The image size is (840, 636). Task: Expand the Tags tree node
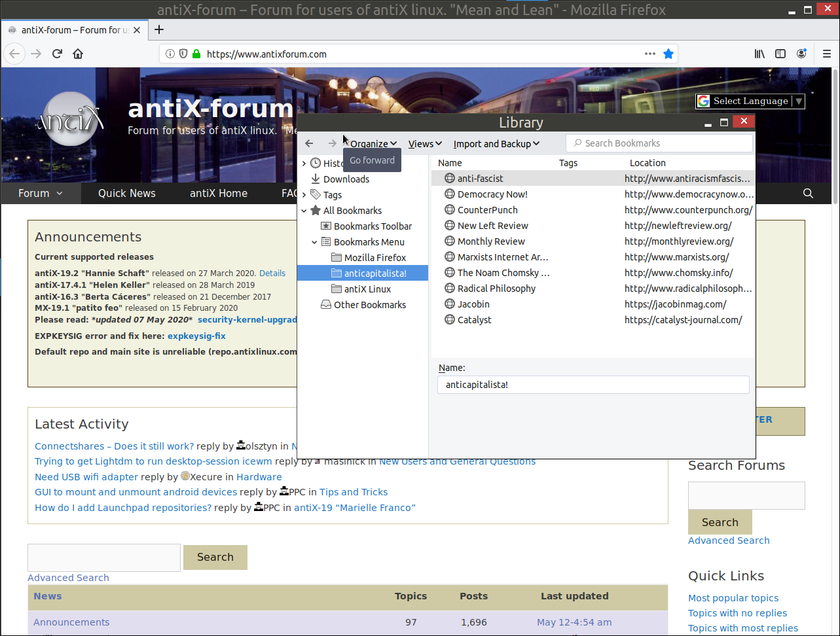pos(304,195)
